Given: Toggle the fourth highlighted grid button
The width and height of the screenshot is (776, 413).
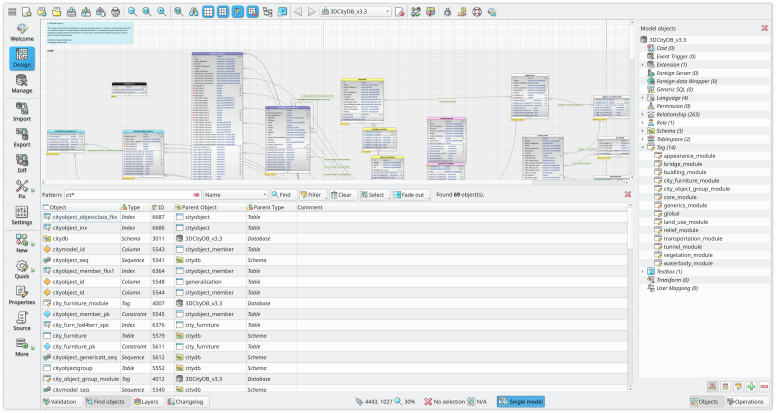Looking at the screenshot, I should (x=253, y=11).
